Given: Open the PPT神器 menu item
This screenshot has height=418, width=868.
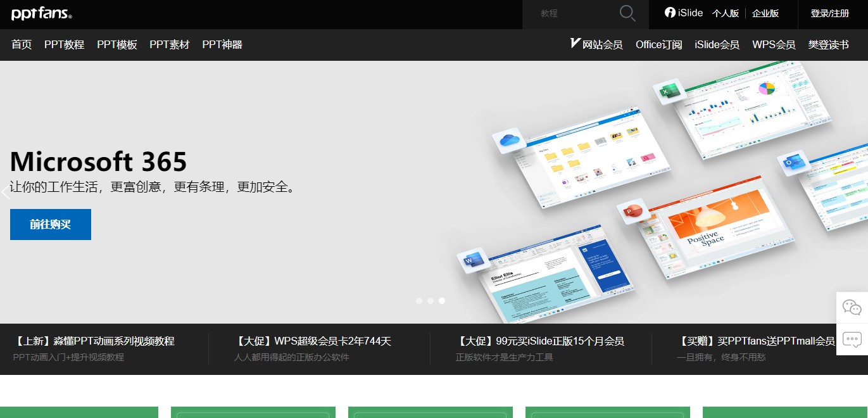Looking at the screenshot, I should [x=222, y=44].
